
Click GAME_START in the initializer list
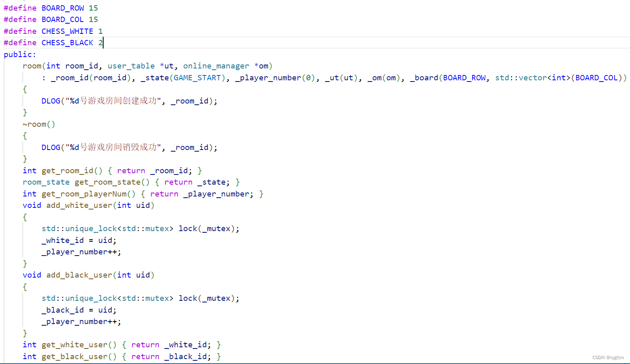tap(197, 77)
